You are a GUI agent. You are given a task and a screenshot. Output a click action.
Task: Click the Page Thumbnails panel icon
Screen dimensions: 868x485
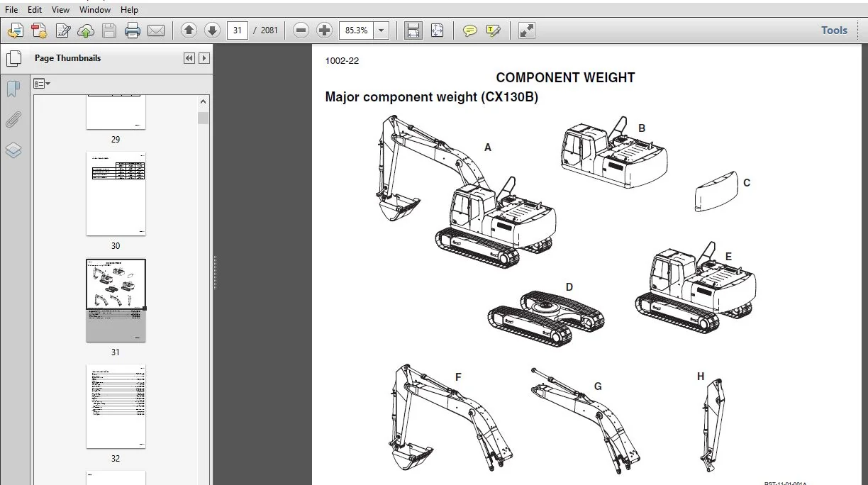point(13,59)
